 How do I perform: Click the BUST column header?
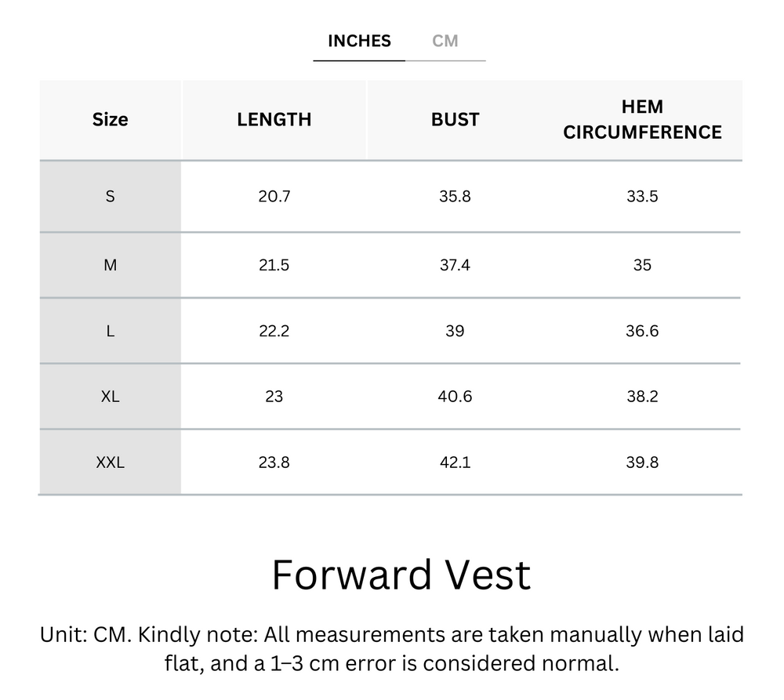pos(455,119)
